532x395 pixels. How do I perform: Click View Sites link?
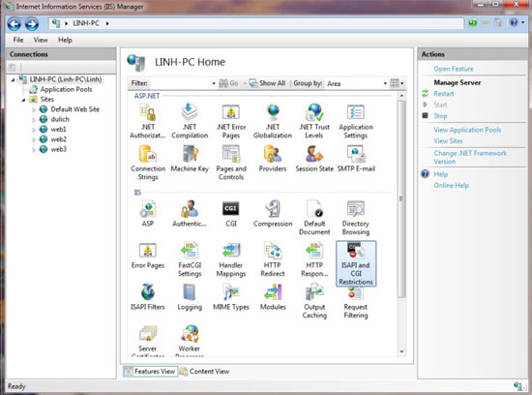click(x=448, y=140)
